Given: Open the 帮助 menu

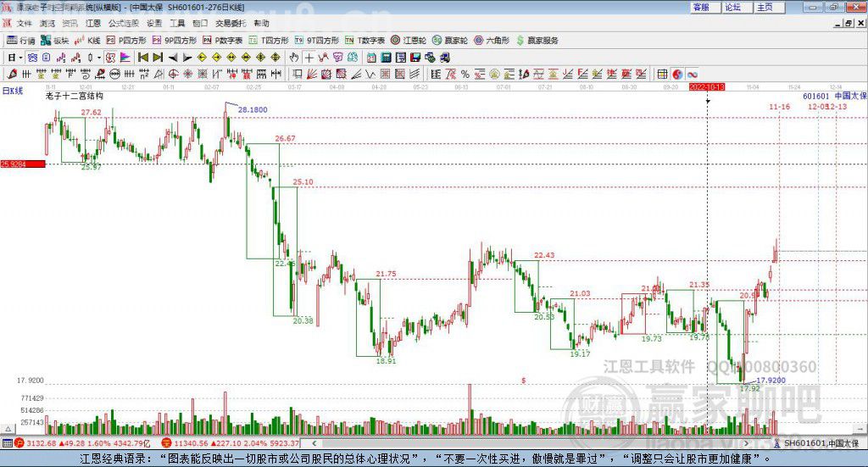Looking at the screenshot, I should click(261, 23).
